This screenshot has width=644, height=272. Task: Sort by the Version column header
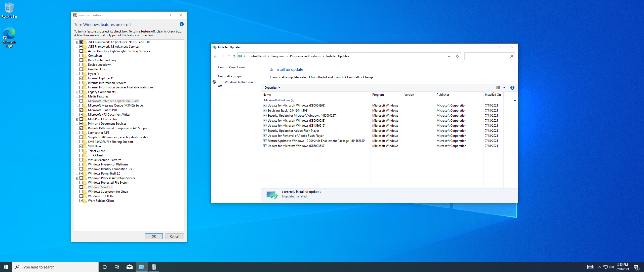click(419, 95)
